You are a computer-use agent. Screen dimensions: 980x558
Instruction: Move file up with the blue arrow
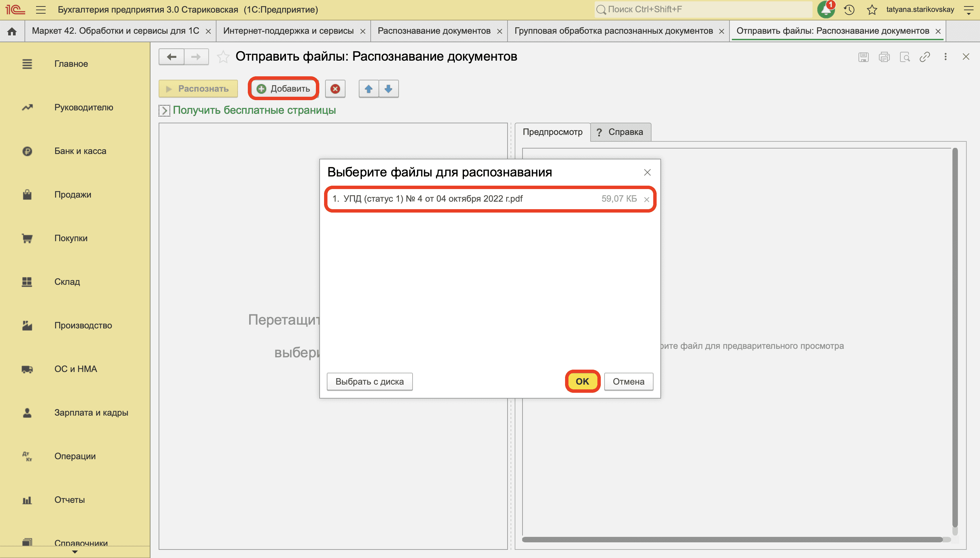(368, 89)
